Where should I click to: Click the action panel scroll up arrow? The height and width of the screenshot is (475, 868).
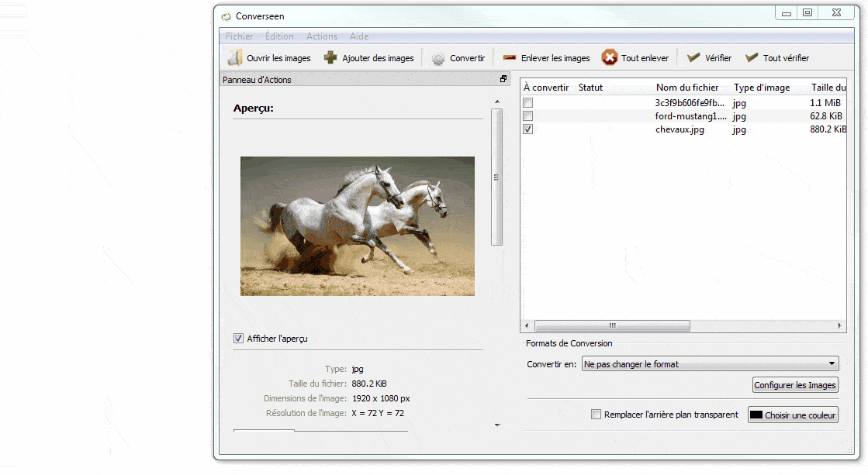pyautogui.click(x=497, y=102)
